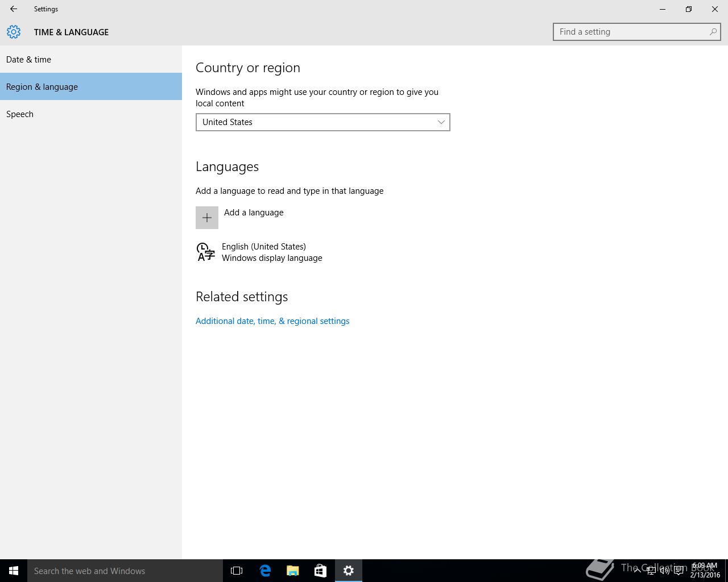
Task: Launch Microsoft Edge from taskbar
Action: tap(265, 571)
